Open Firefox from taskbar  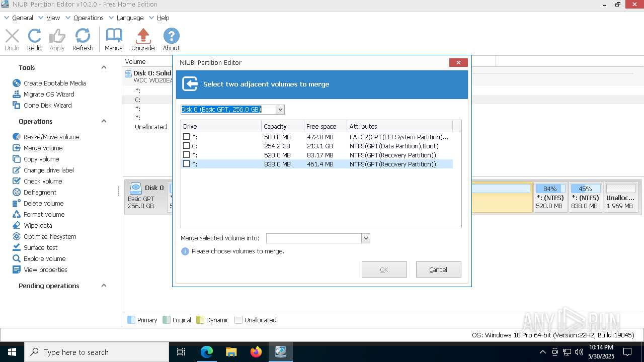pos(256,352)
